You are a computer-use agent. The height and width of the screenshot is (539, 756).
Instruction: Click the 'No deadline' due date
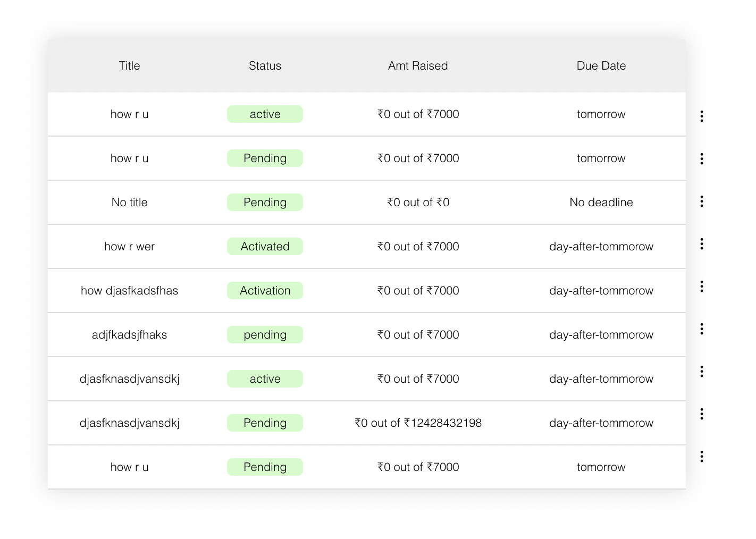coord(601,202)
